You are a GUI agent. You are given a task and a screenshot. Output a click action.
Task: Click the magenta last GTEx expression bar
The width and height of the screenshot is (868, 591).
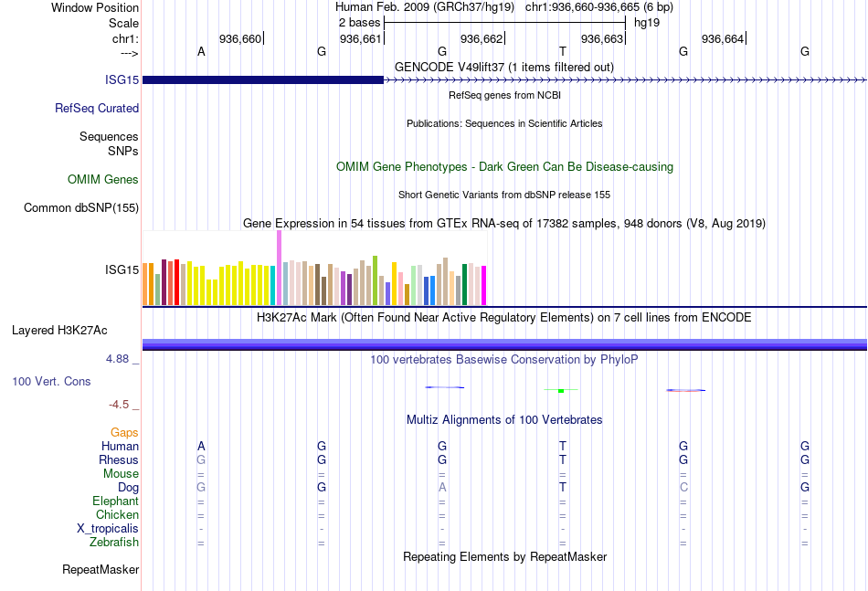tap(483, 286)
